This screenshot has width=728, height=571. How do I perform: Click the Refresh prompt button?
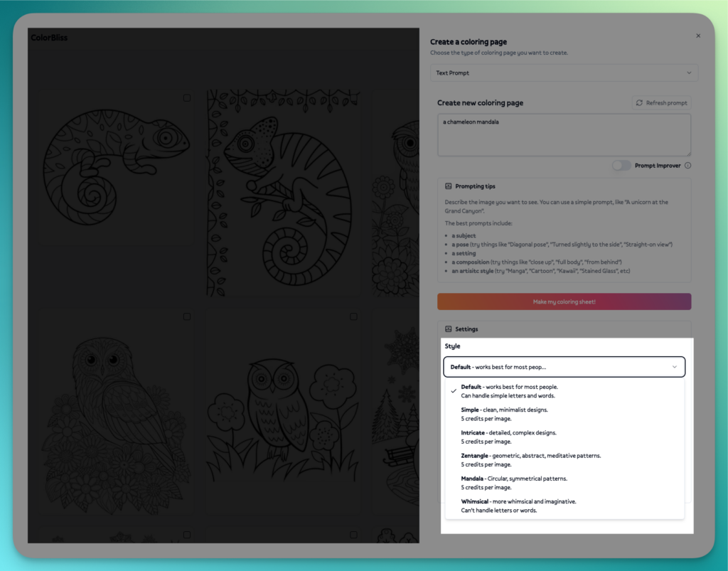661,103
